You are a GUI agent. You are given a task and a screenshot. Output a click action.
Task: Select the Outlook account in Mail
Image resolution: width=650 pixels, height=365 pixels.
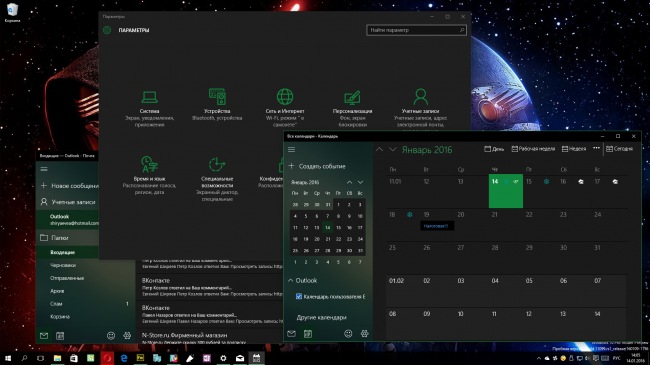67,219
